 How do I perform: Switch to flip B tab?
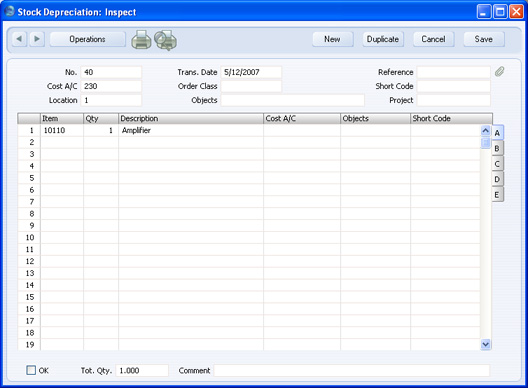497,148
